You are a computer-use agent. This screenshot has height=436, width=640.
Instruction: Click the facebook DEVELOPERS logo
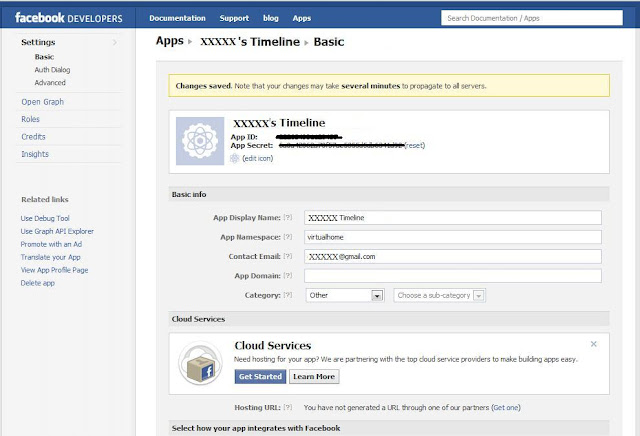point(69,18)
